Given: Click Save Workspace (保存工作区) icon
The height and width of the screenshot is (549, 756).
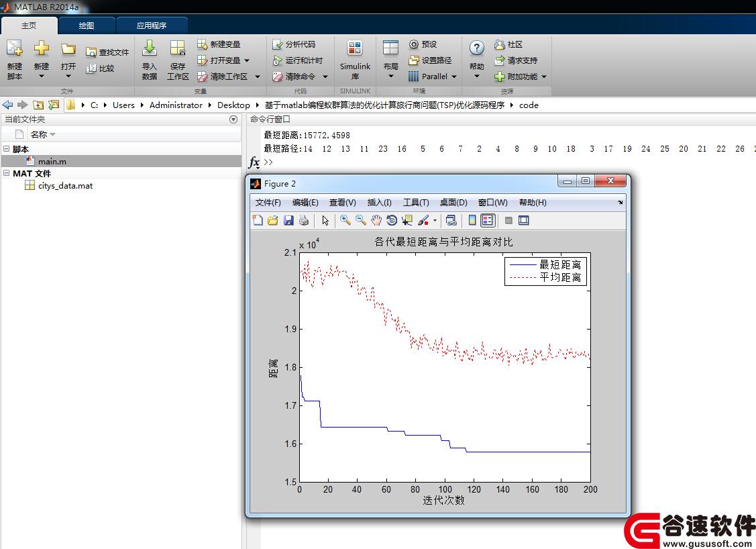Looking at the screenshot, I should (x=177, y=48).
